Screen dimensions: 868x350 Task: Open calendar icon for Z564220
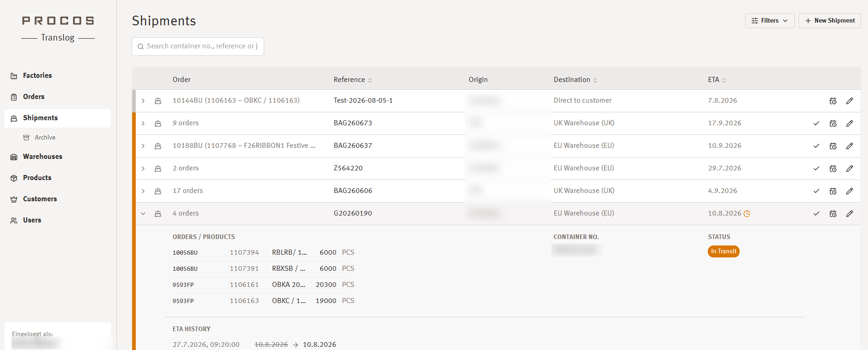pos(833,169)
